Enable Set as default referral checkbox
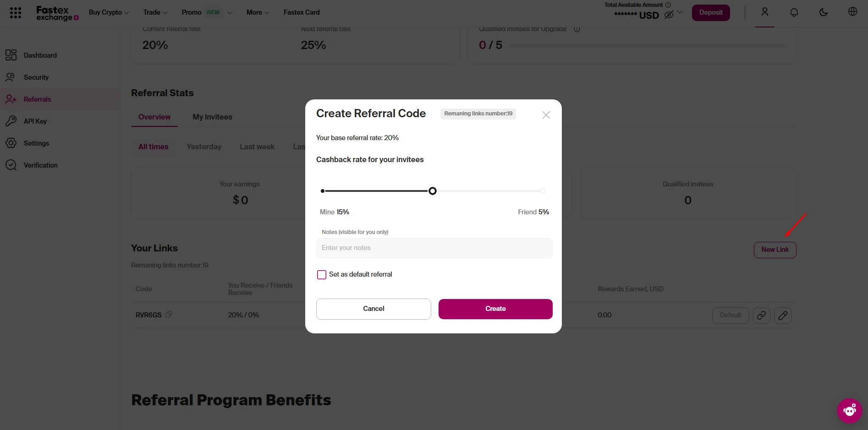 pyautogui.click(x=322, y=275)
